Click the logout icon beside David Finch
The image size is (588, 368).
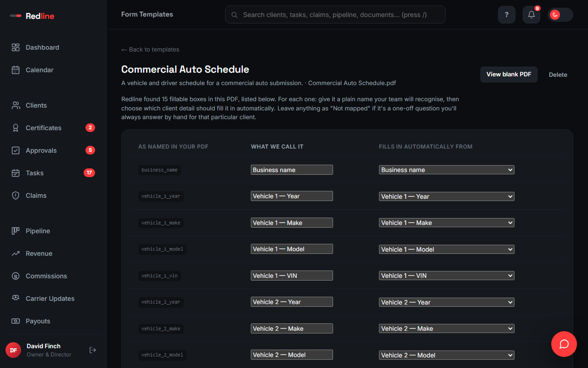[x=93, y=350]
